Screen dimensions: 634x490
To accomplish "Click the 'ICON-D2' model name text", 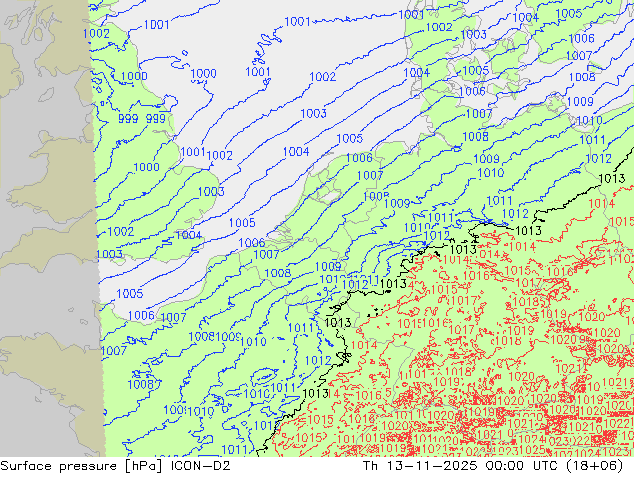I will [x=201, y=466].
